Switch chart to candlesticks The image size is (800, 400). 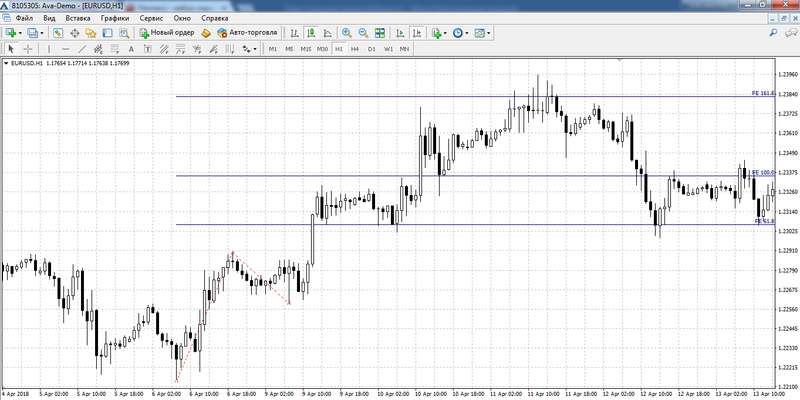coord(311,33)
